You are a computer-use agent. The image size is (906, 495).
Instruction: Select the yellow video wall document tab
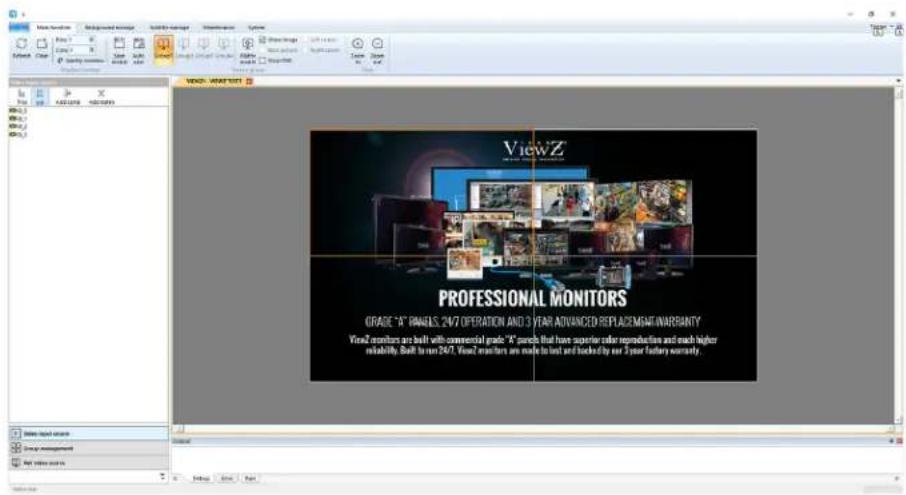[213, 81]
